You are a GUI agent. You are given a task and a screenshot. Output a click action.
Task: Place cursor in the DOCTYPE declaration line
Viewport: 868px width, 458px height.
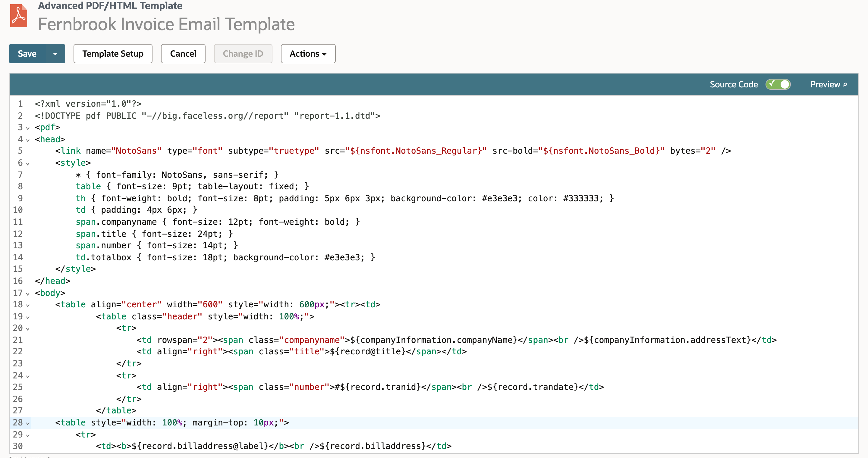point(208,115)
